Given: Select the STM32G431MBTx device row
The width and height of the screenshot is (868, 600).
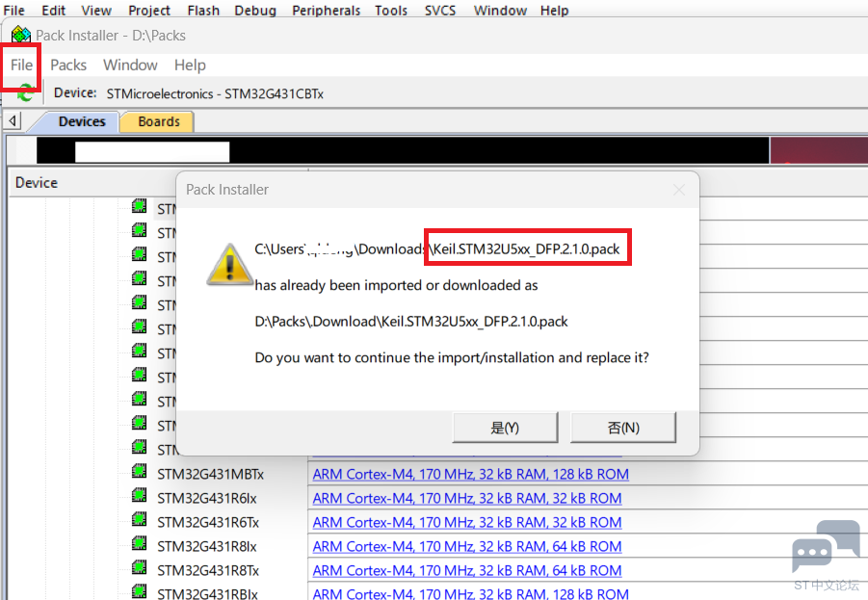Looking at the screenshot, I should point(210,475).
